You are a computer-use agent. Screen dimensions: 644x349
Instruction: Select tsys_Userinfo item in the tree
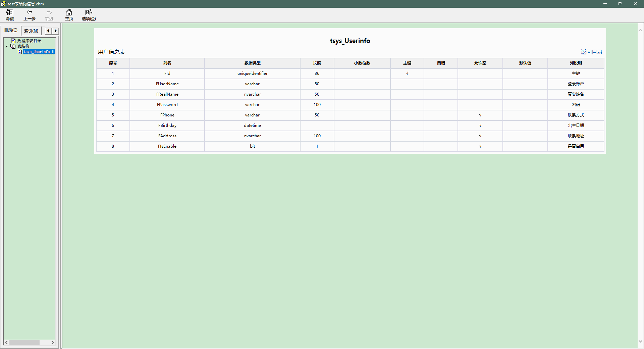[39, 52]
